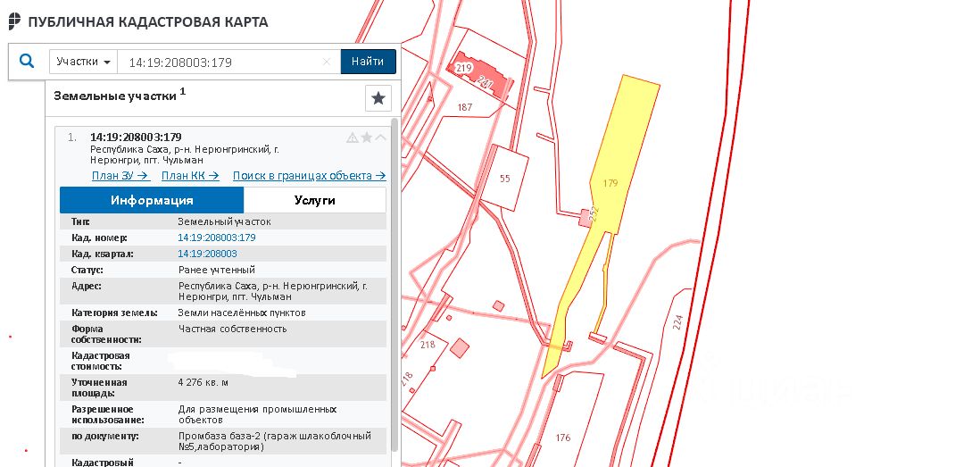The height and width of the screenshot is (467, 980).
Task: Click parcel 55 on the map
Action: (505, 179)
